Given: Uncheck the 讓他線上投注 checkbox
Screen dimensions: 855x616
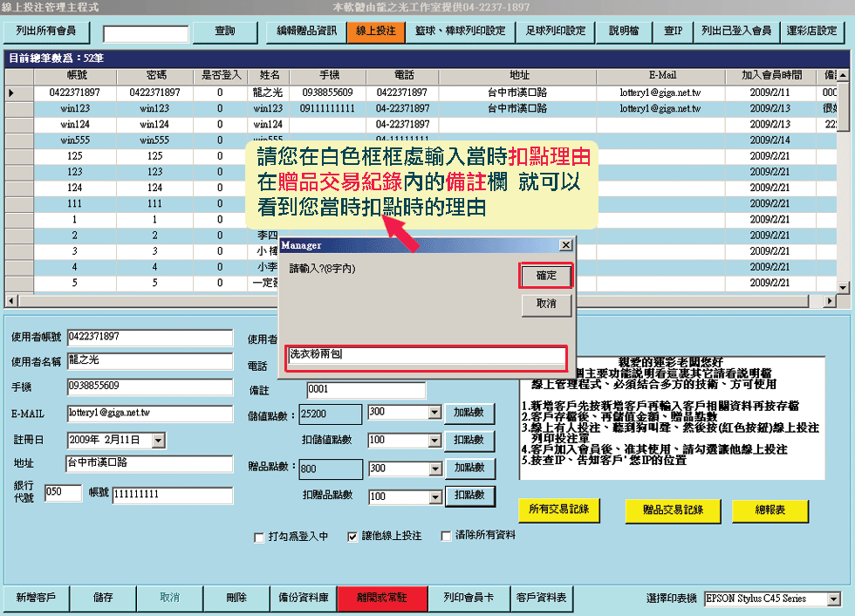Looking at the screenshot, I should coord(352,537).
